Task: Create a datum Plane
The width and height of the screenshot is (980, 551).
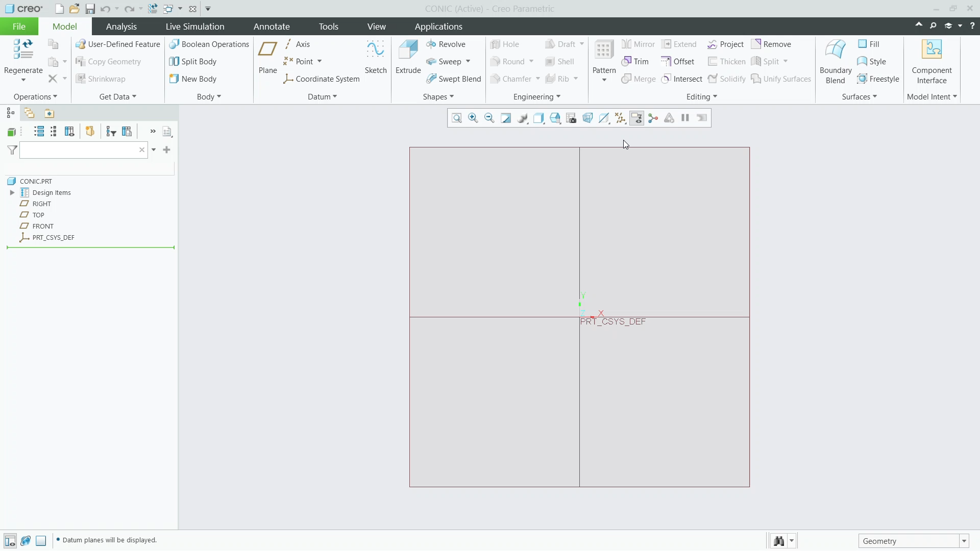Action: (x=267, y=57)
